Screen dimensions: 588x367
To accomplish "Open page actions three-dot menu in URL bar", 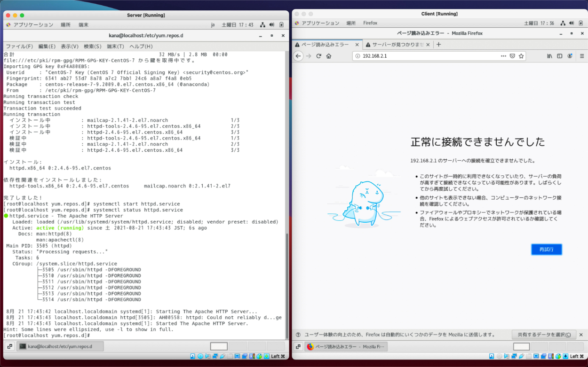I will point(503,56).
